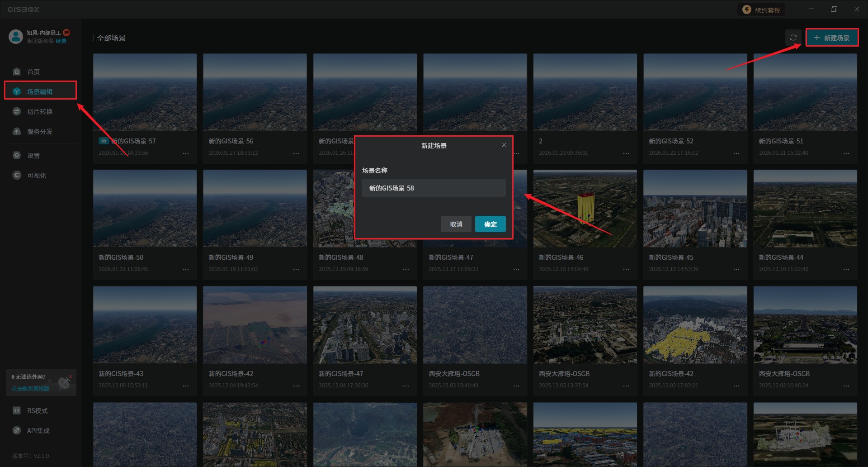868x467 pixels.
Task: Focus the 场景名称 input field
Action: 434,188
